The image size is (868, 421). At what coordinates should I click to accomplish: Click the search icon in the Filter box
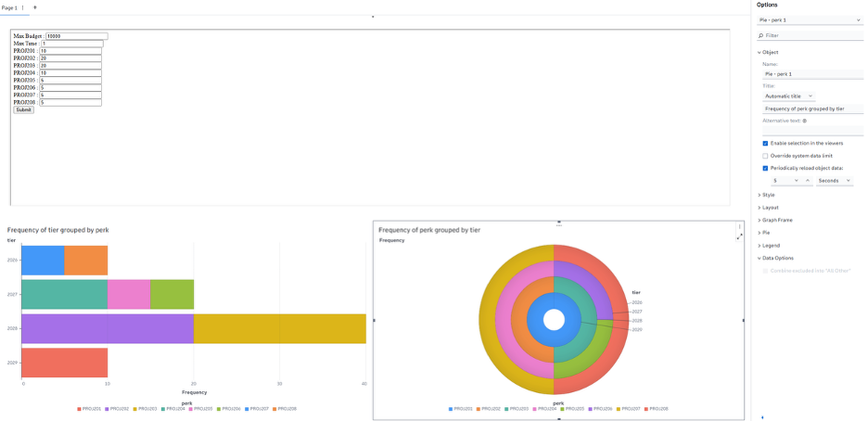tap(761, 35)
